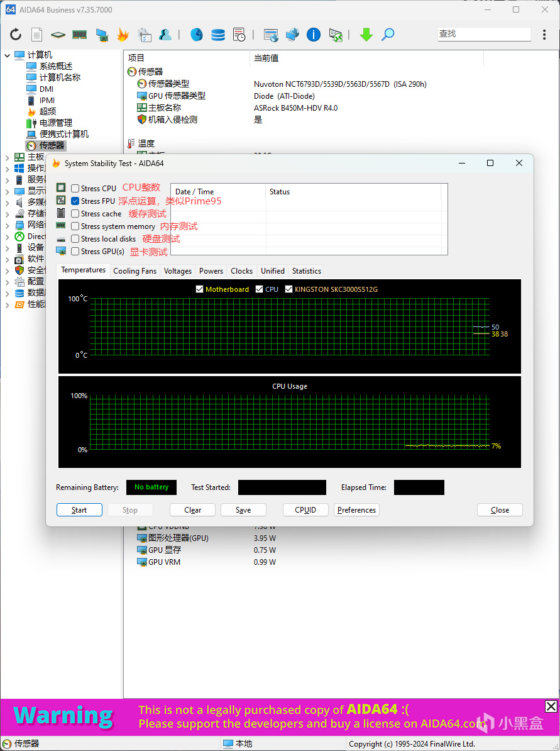
Task: Click the disk icon beside Stress local disks
Action: 61,238
